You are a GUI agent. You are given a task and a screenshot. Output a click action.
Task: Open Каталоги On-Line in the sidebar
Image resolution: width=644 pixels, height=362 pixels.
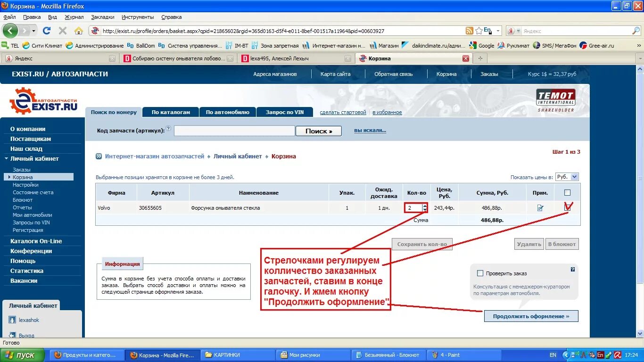[36, 241]
